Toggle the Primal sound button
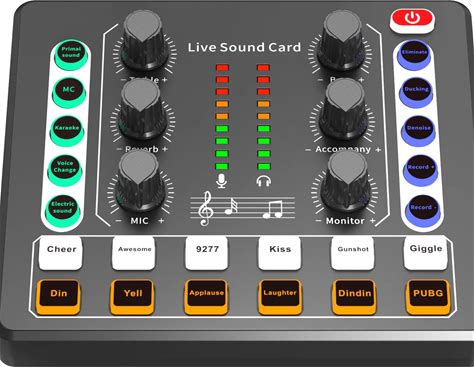 (71, 53)
